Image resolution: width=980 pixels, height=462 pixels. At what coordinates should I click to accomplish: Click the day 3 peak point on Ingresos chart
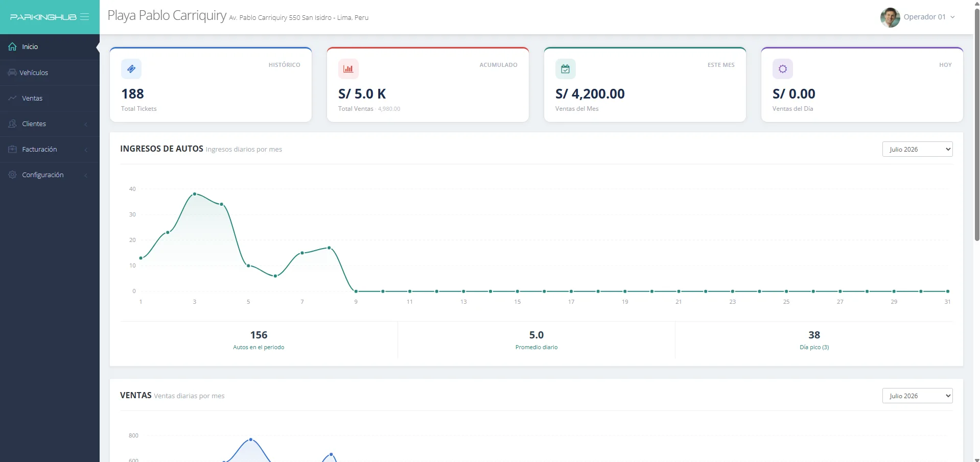tap(195, 194)
